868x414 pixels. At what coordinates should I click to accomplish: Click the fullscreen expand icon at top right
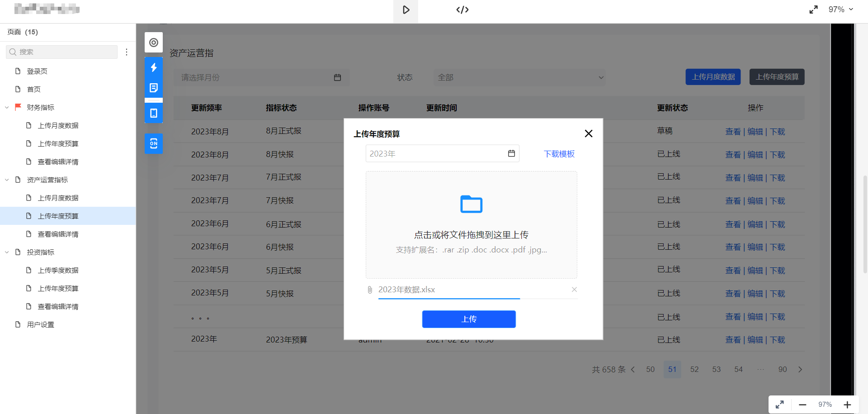click(813, 10)
